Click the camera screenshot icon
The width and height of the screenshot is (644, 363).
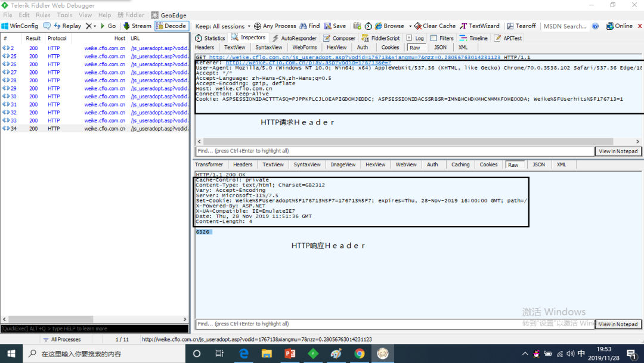click(357, 26)
